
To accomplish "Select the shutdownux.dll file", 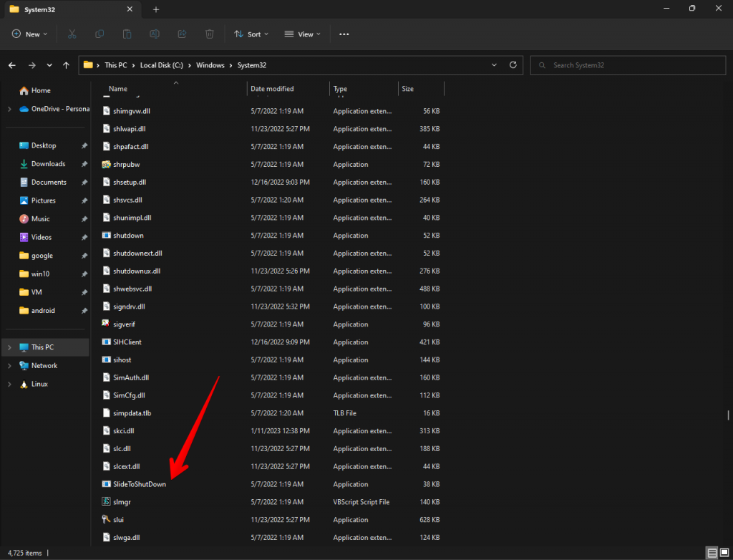I will (137, 271).
